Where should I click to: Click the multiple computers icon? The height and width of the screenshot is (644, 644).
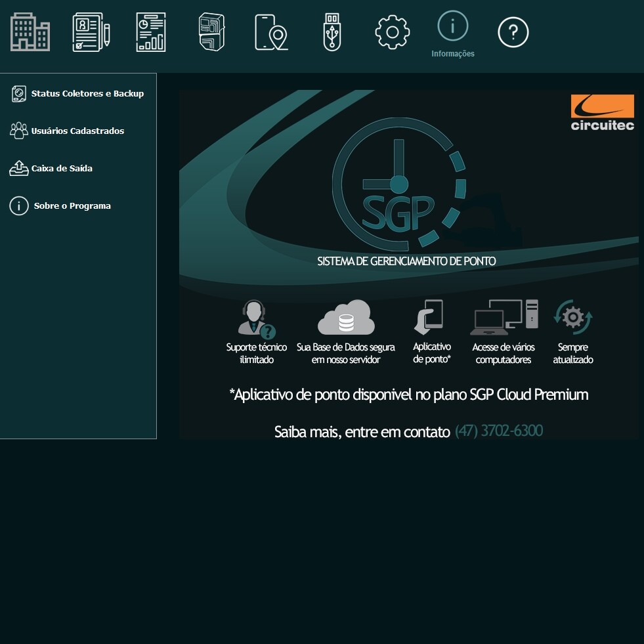tap(504, 317)
